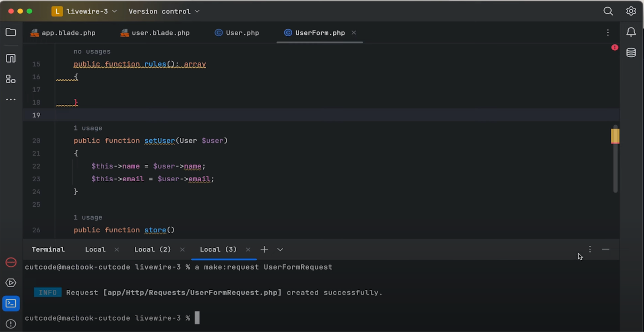Click line number 26 in gutter
Image resolution: width=644 pixels, height=332 pixels.
36,230
